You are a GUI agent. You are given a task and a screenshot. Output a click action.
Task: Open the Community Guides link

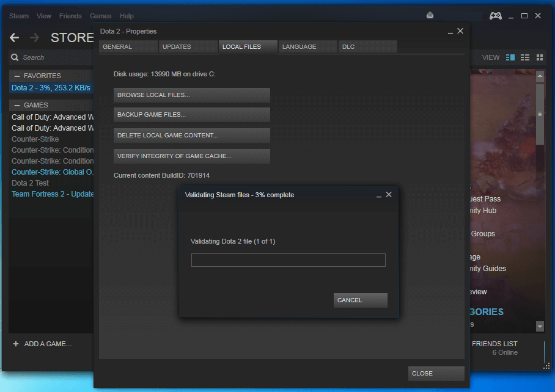pyautogui.click(x=488, y=269)
